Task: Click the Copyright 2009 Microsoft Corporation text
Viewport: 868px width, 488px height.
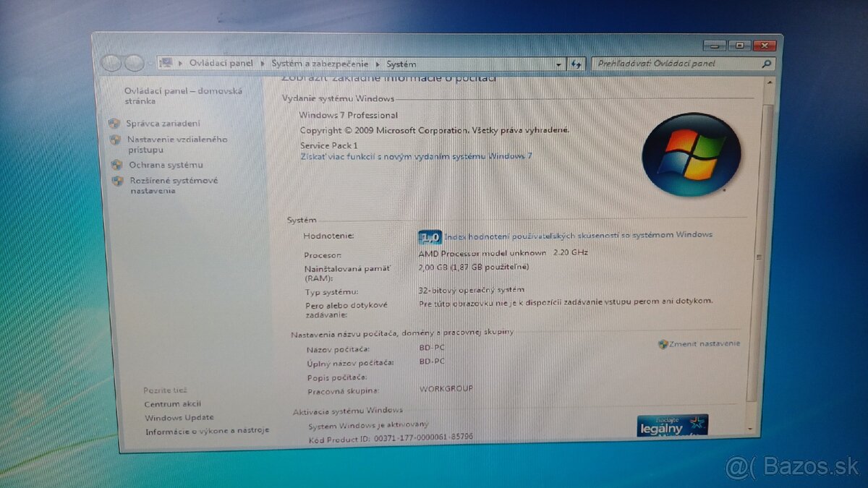Action: point(435,130)
